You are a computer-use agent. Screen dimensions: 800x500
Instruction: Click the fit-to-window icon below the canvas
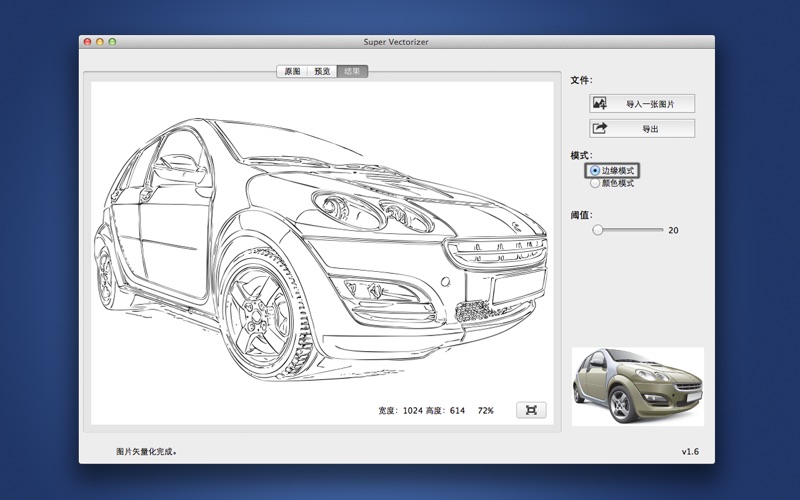(x=531, y=410)
